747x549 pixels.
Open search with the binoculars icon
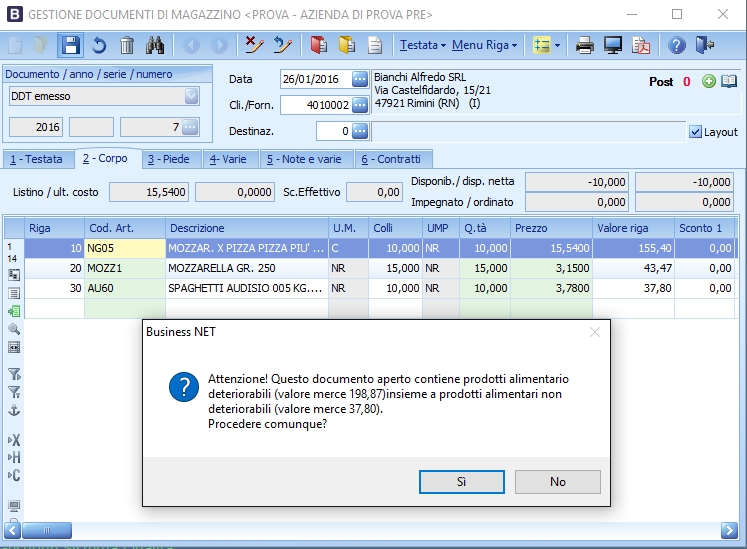155,45
